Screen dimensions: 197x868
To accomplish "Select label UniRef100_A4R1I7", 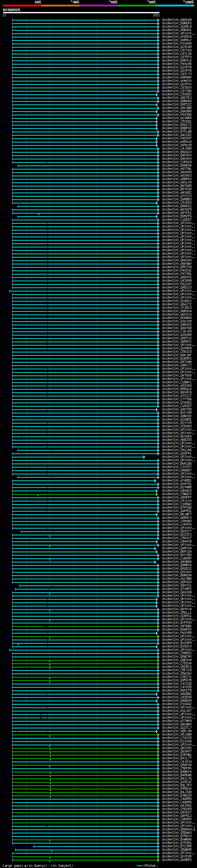I will pyautogui.click(x=177, y=365).
